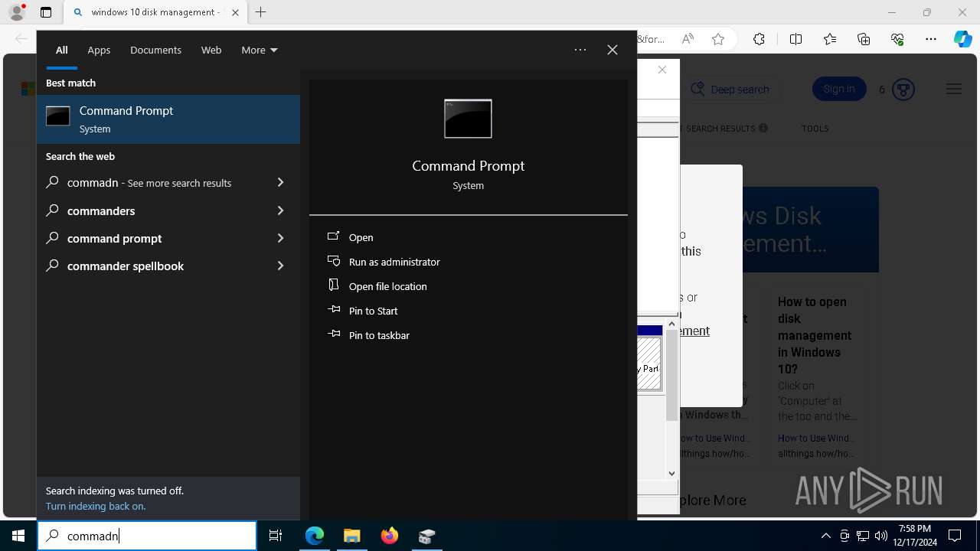Image resolution: width=980 pixels, height=551 pixels.
Task: Open the network icon in system tray
Action: [x=863, y=536]
